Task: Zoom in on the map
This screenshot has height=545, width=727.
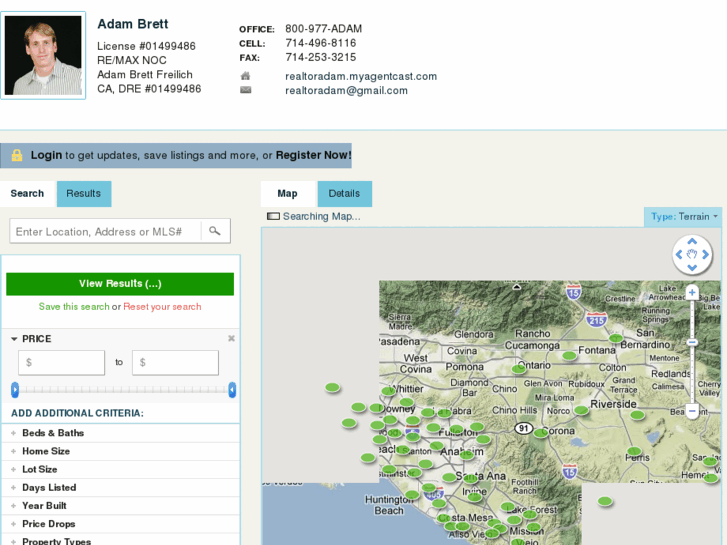Action: 692,292
